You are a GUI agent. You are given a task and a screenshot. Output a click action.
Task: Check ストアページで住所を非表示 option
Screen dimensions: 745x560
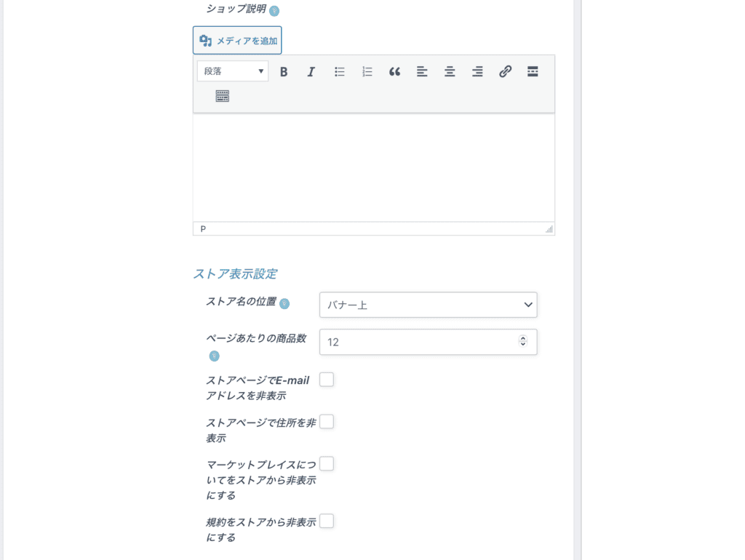point(327,421)
